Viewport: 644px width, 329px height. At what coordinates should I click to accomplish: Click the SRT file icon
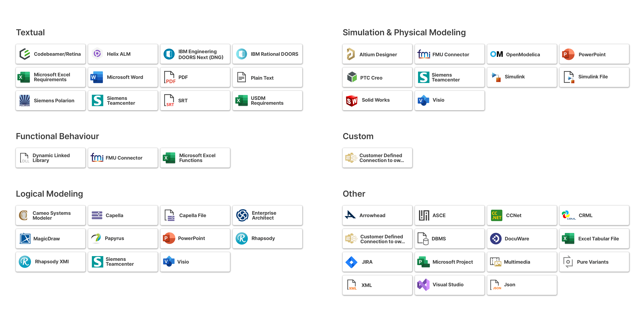point(169,100)
